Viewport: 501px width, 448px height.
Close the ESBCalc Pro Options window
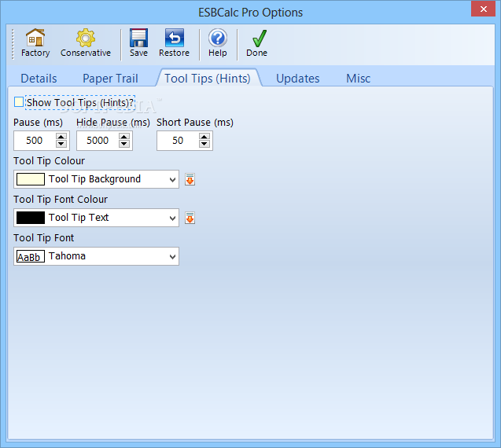tap(483, 9)
